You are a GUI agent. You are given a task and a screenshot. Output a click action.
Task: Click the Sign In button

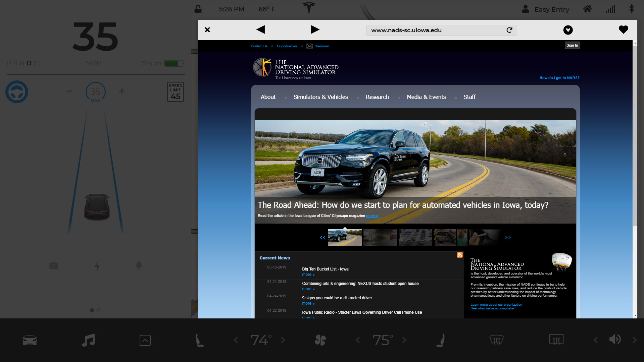pos(572,45)
